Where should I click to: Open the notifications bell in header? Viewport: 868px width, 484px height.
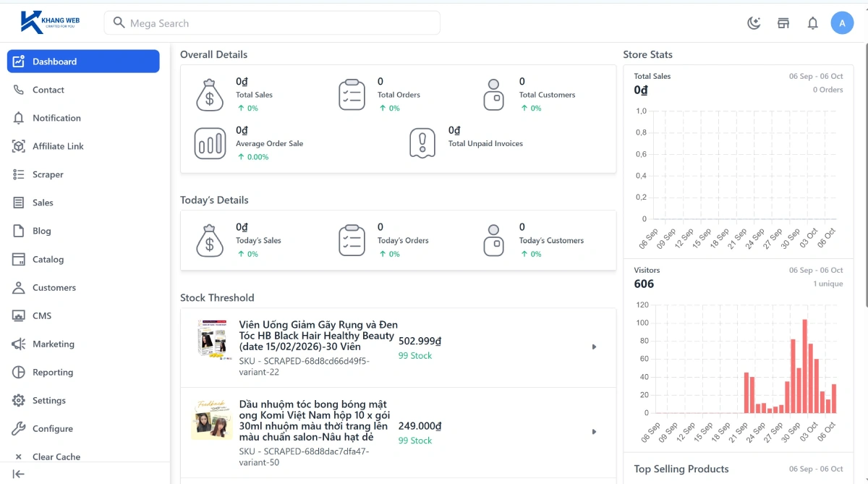812,23
